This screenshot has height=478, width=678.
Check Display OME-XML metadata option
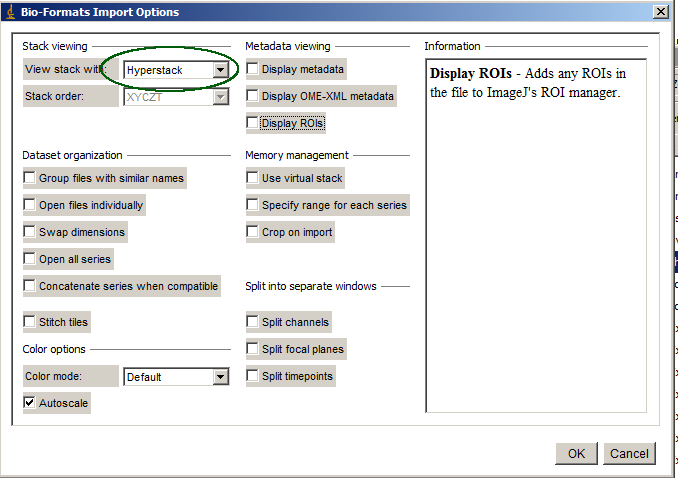click(253, 97)
